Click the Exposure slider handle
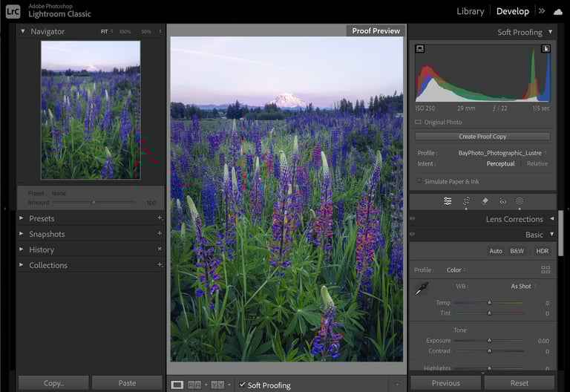Viewport: 570px width, 392px height. (489, 341)
